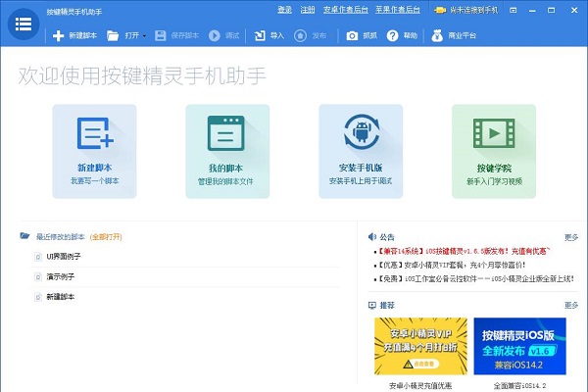Open the iOS小精灵企业版 announcement
Screen dimensions: 588x392
[x=475, y=278]
